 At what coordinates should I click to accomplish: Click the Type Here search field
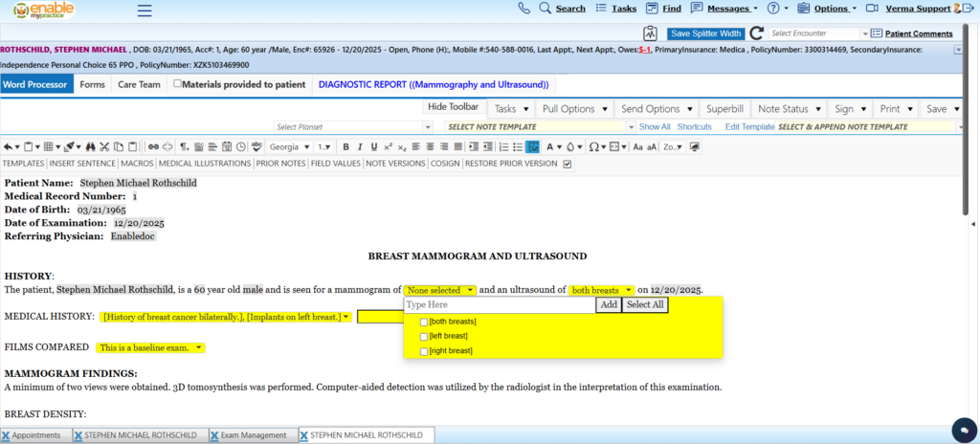pos(499,305)
